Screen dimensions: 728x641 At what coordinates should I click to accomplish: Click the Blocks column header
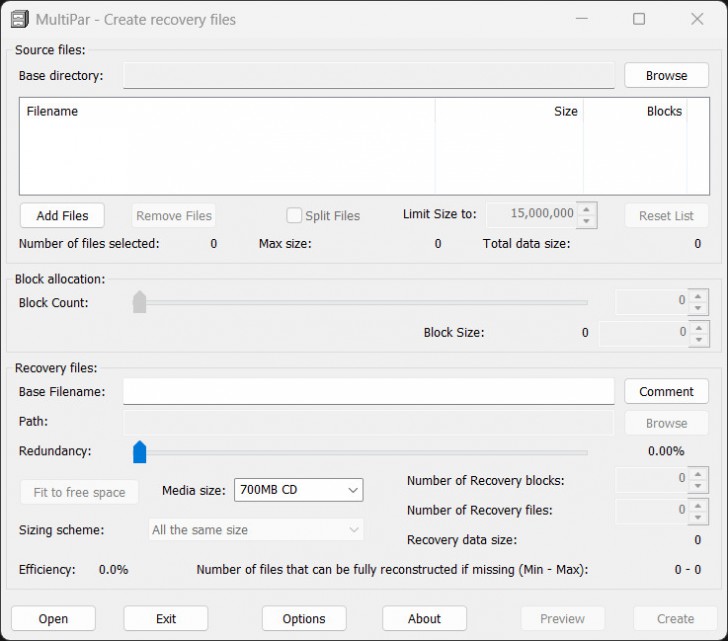pos(635,111)
